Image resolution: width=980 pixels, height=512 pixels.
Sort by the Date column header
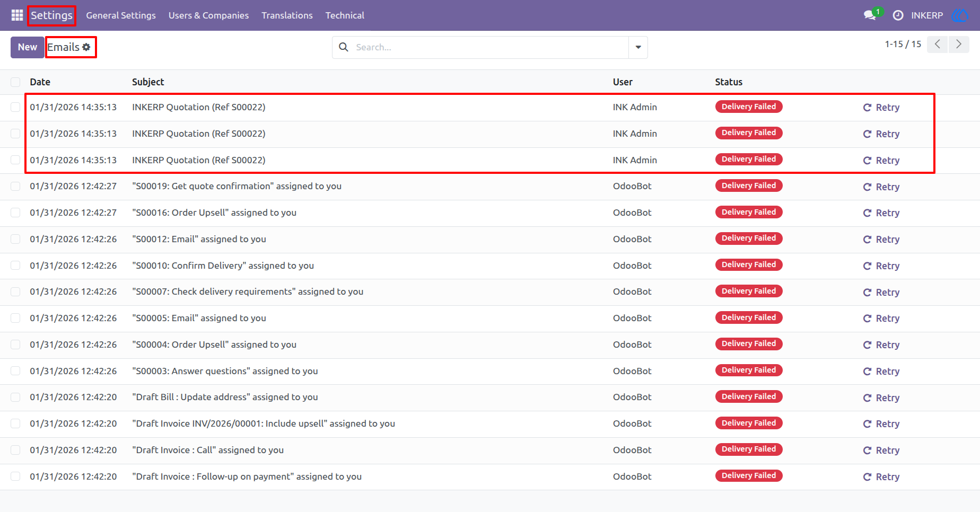pos(40,82)
